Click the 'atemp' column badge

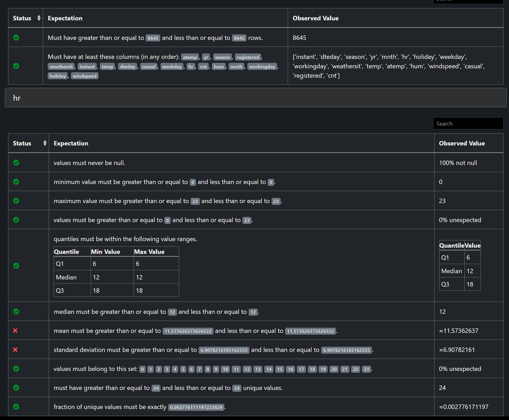tap(190, 57)
